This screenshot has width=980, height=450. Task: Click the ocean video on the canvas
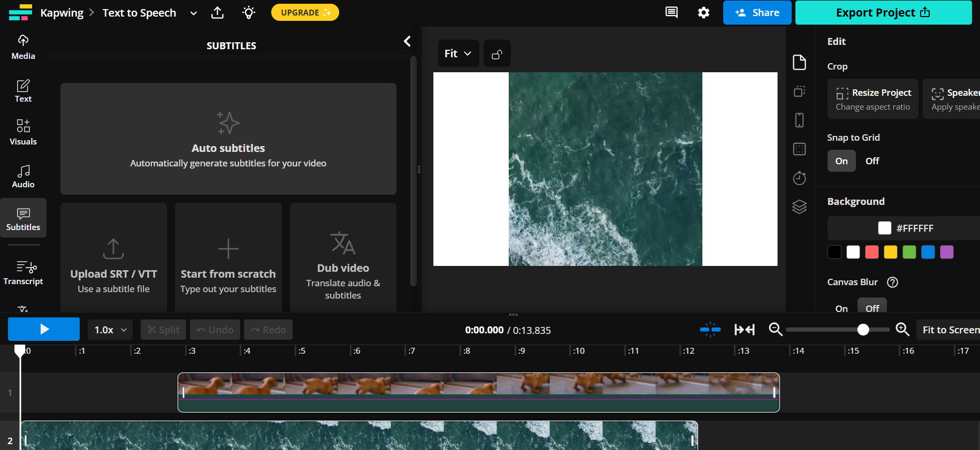click(x=606, y=169)
